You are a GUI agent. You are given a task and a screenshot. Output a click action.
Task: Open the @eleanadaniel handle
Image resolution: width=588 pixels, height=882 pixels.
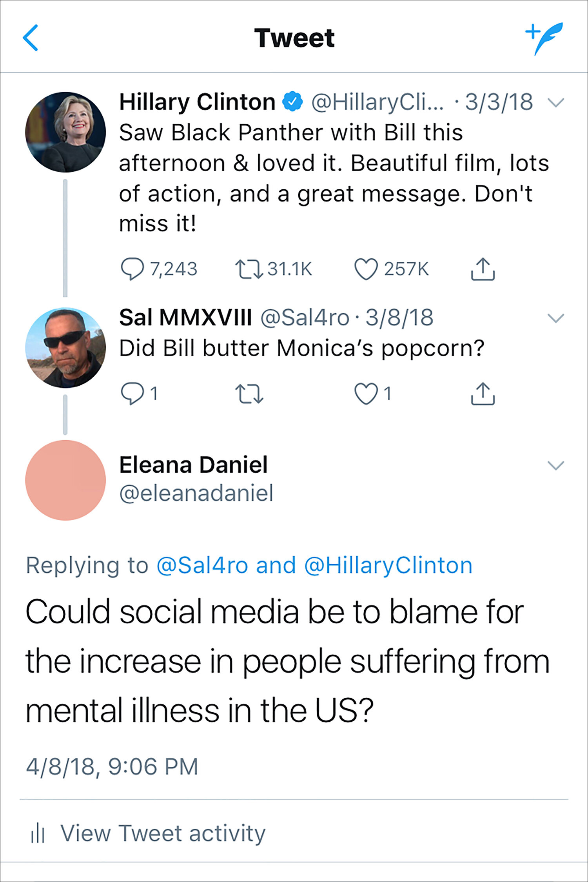click(x=196, y=493)
